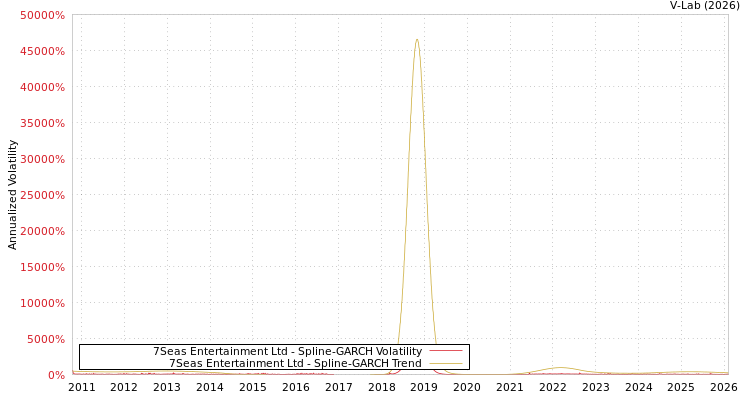Click the 2017 x-axis label
Screen dimensions: 750x400
pos(339,387)
